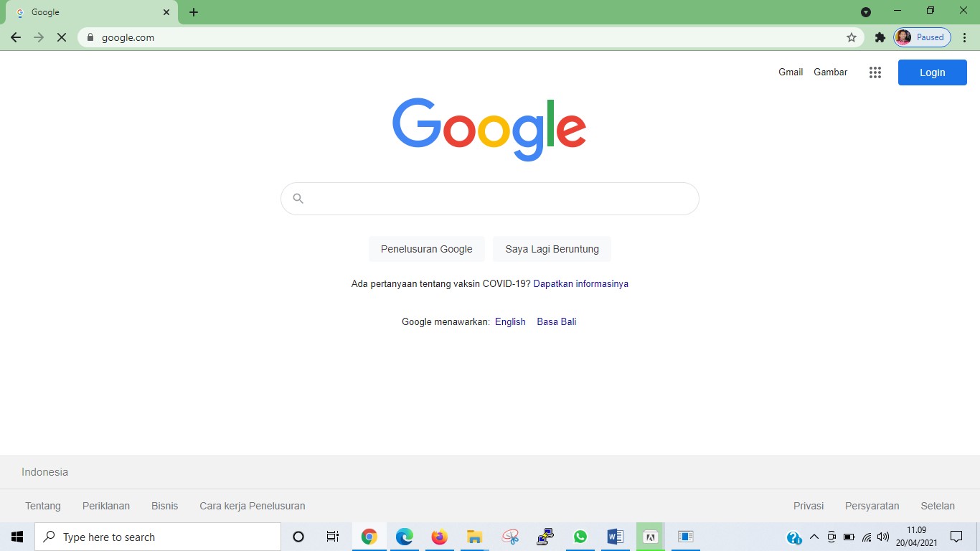The height and width of the screenshot is (551, 980).
Task: Click the blue Login button
Action: click(932, 72)
